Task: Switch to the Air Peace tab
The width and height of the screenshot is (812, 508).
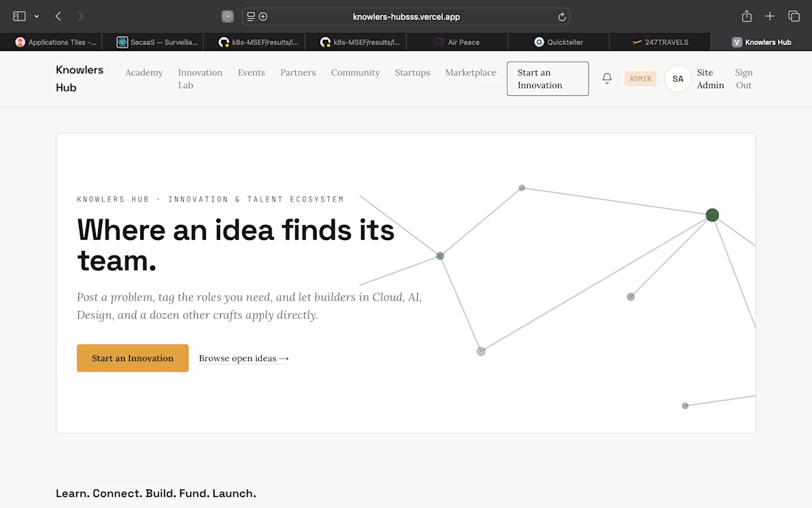Action: point(457,42)
